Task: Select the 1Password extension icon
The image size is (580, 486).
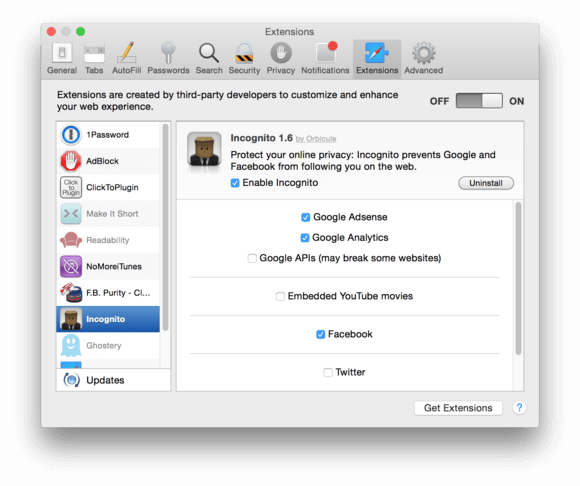Action: (71, 135)
